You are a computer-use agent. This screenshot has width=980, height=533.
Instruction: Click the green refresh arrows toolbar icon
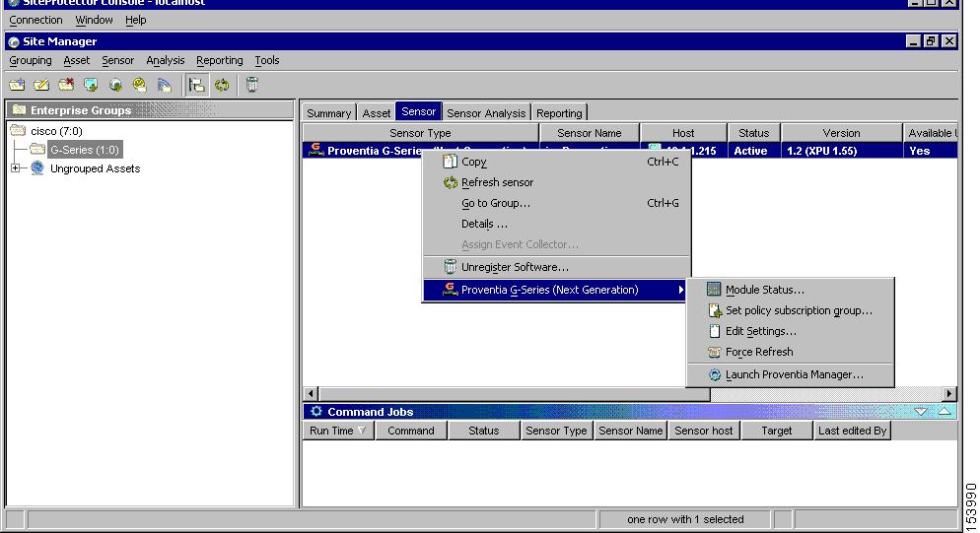click(222, 85)
